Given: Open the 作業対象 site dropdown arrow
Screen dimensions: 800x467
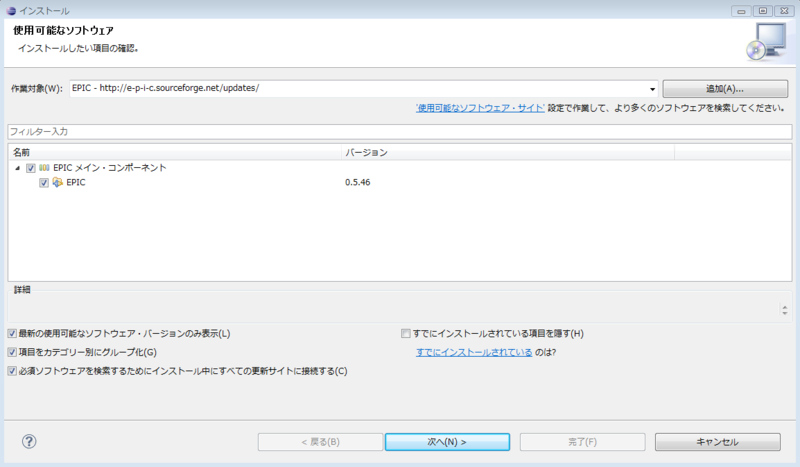Looking at the screenshot, I should tap(652, 89).
